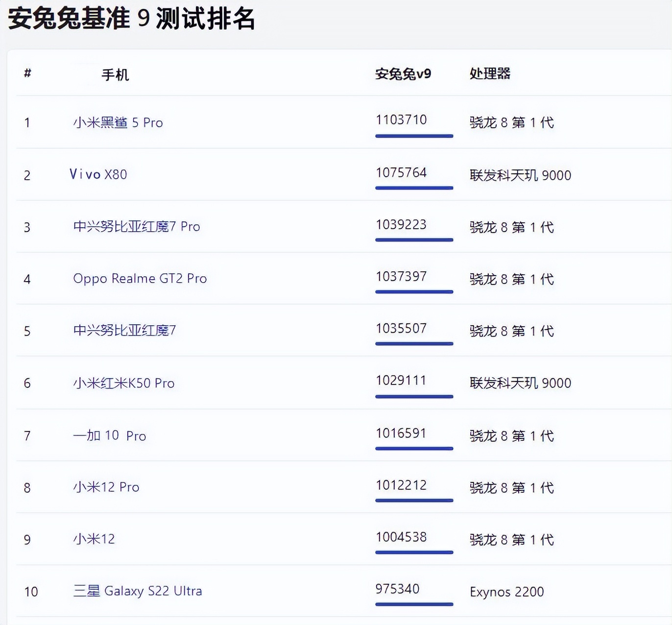672x625 pixels.
Task: Click the score bar under 975340
Action: pos(414,604)
